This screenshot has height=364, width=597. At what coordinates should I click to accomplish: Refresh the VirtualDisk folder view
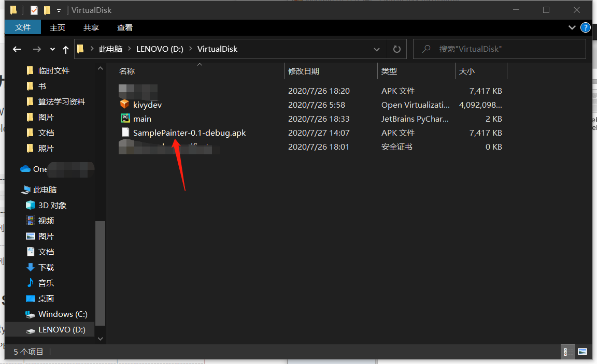click(397, 49)
